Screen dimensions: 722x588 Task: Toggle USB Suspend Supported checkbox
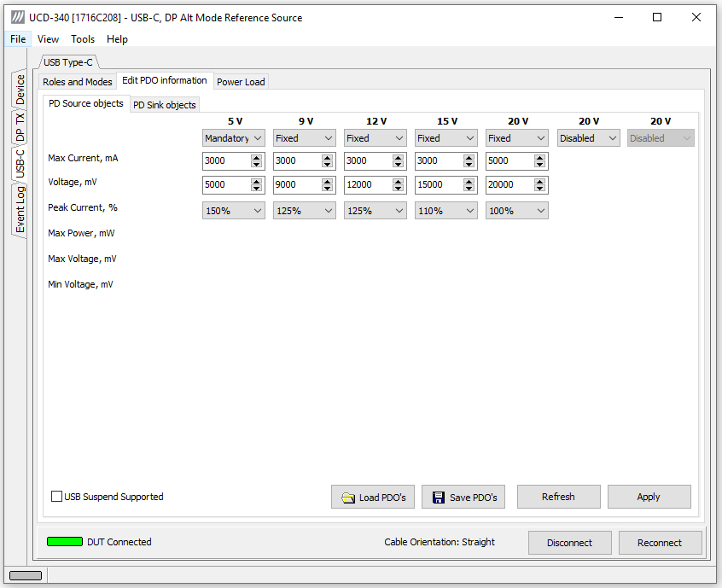point(56,497)
